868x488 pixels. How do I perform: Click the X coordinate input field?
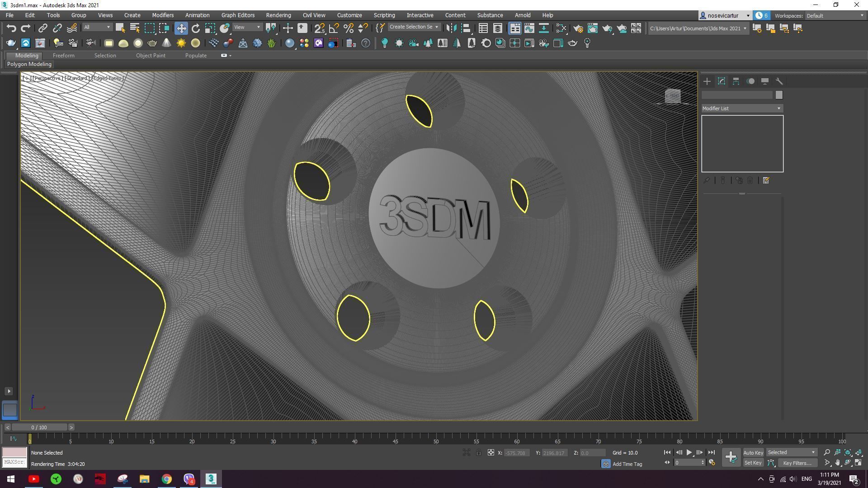click(516, 453)
